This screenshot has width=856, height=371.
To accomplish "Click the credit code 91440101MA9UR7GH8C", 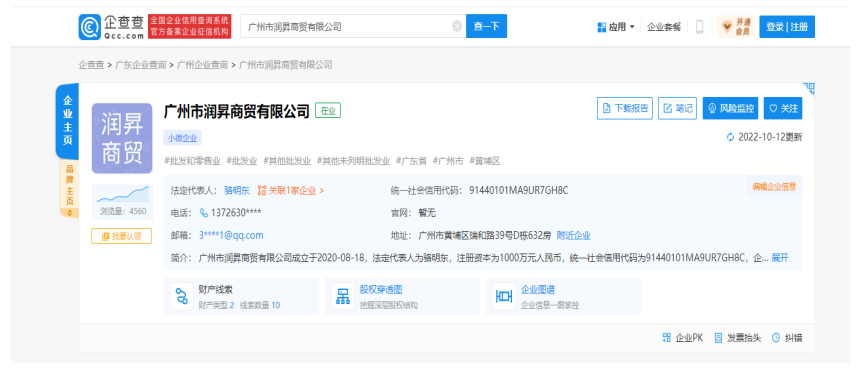I will pyautogui.click(x=519, y=190).
